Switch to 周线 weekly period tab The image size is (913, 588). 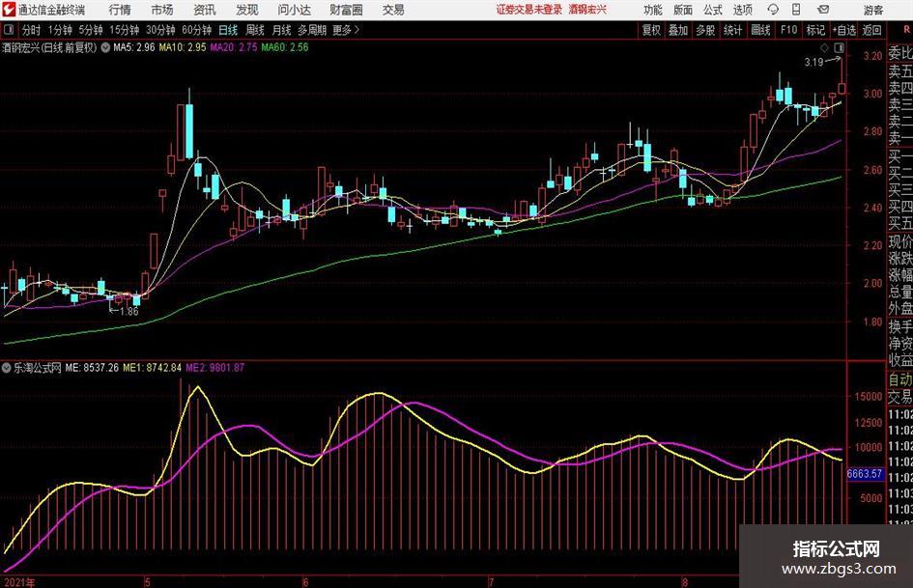pyautogui.click(x=255, y=30)
